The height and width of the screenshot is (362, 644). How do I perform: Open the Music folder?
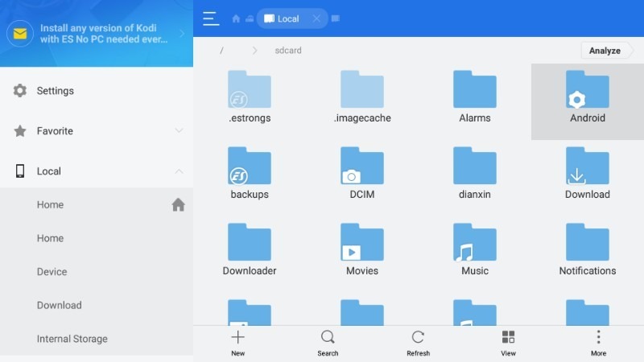[x=475, y=250]
